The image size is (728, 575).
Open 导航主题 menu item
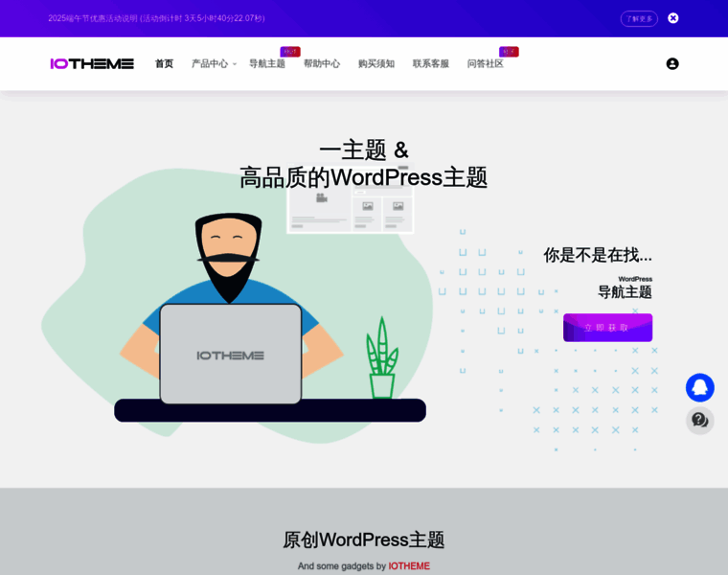click(267, 63)
